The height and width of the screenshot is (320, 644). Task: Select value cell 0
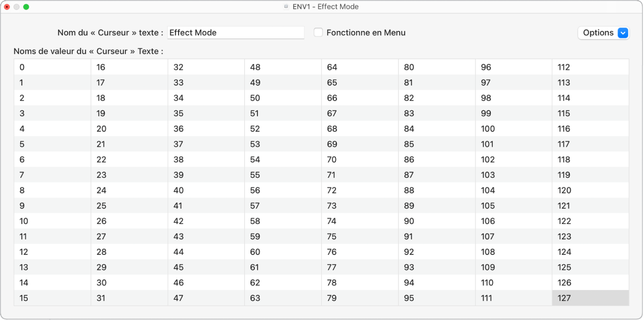52,67
